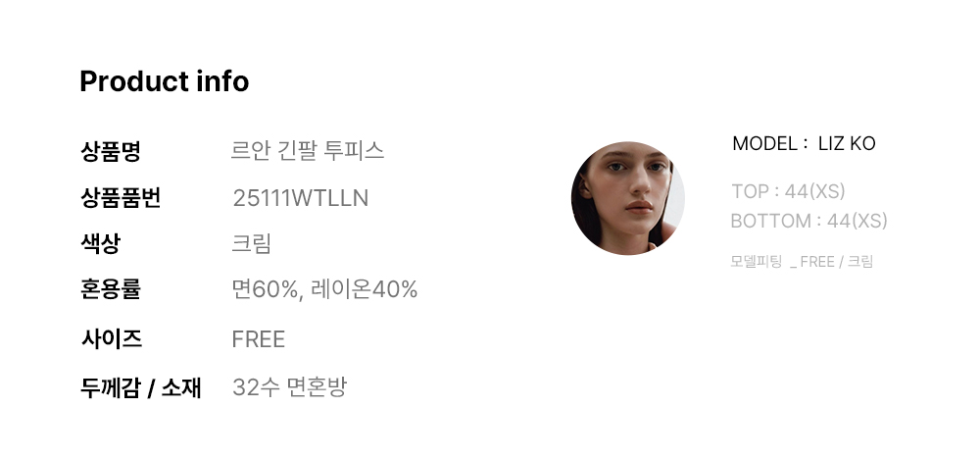Click the color value 크림
980x459 pixels.
coord(251,243)
